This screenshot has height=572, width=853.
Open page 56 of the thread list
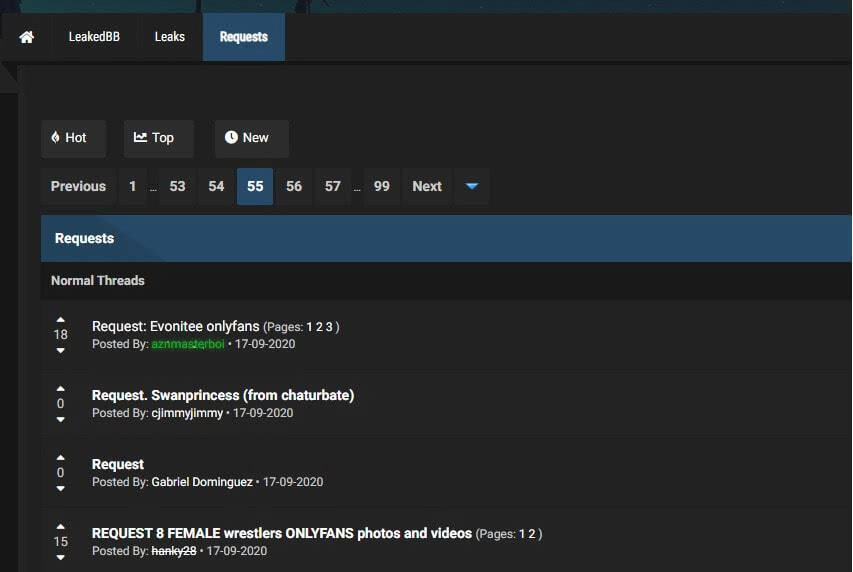294,187
